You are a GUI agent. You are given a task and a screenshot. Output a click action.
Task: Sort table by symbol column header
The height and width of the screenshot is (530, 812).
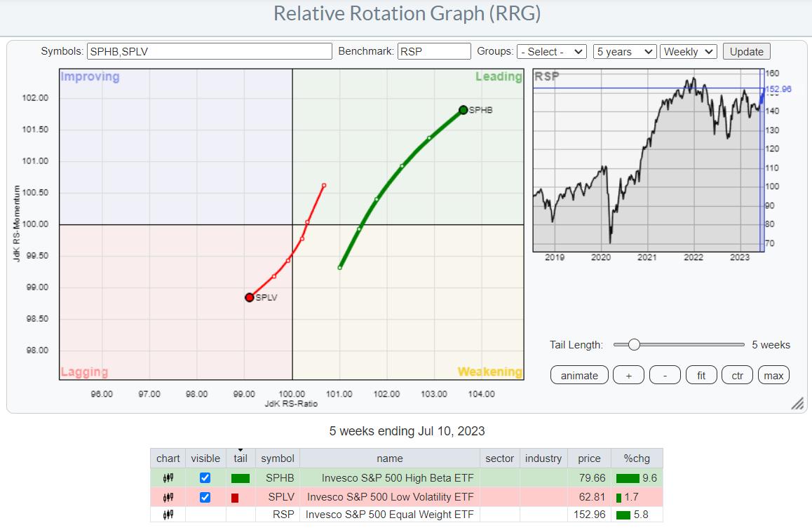(x=278, y=458)
